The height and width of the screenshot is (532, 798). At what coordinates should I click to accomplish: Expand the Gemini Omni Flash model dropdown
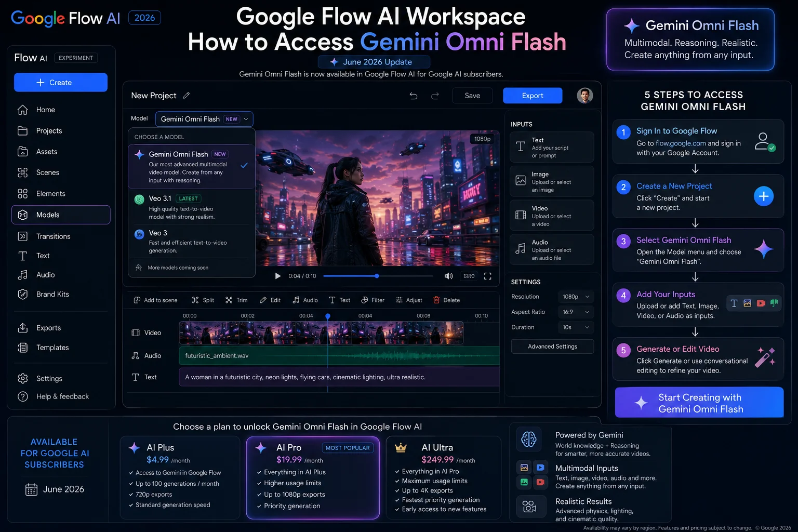click(x=204, y=119)
